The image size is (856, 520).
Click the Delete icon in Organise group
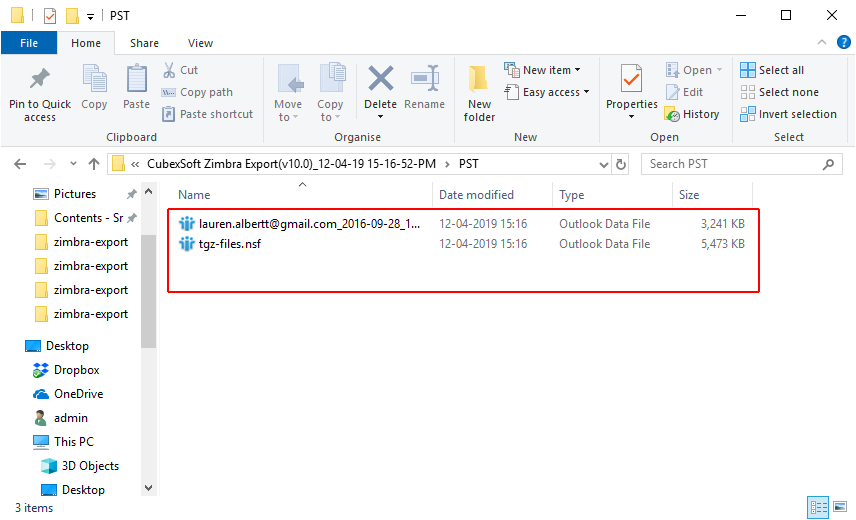tap(380, 80)
